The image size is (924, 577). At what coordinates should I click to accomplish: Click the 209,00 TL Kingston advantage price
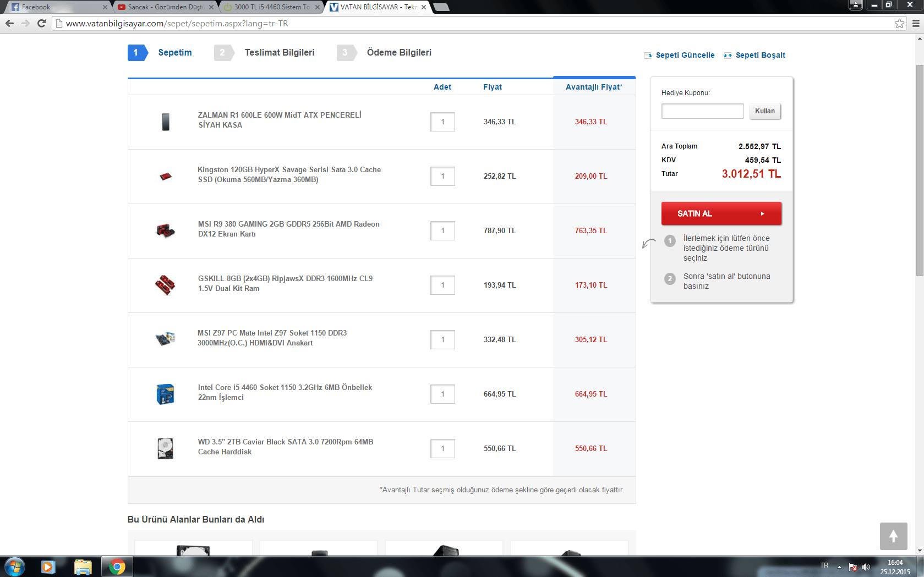pos(591,176)
